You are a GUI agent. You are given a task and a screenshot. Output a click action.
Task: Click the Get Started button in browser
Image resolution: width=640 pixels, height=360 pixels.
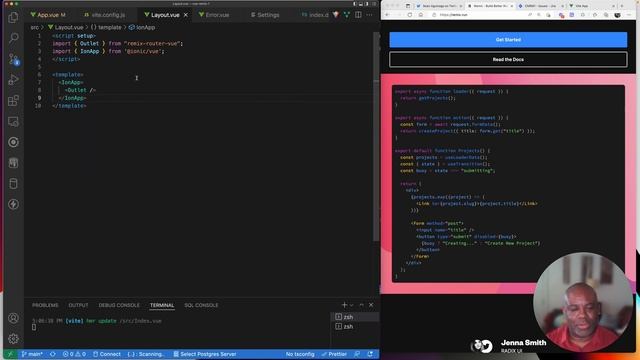[508, 40]
